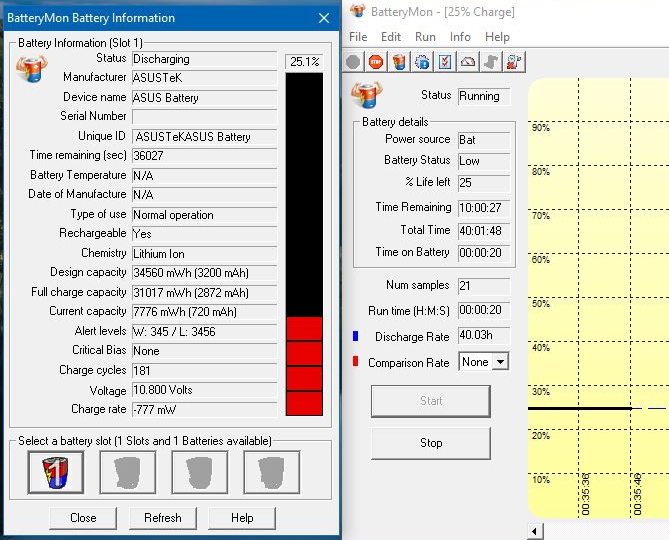Click the blue Discharge Rate color swatch
Image resolution: width=669 pixels, height=540 pixels.
(355, 336)
